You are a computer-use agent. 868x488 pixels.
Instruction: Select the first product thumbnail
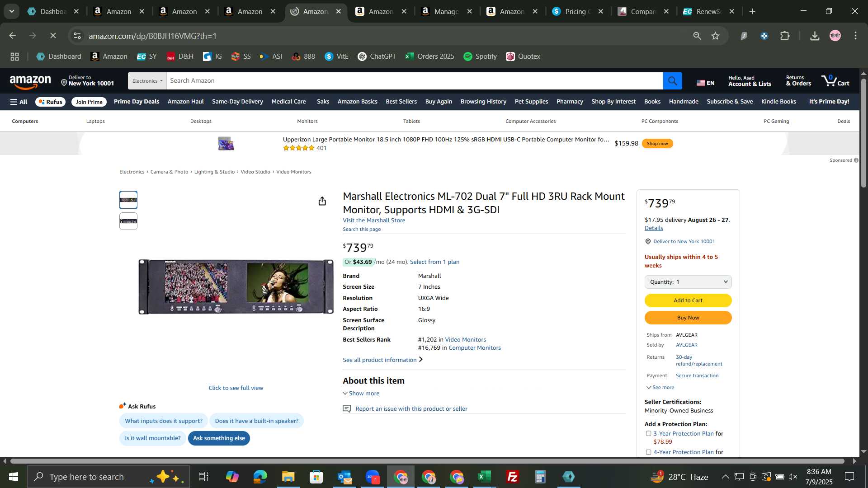tap(128, 200)
